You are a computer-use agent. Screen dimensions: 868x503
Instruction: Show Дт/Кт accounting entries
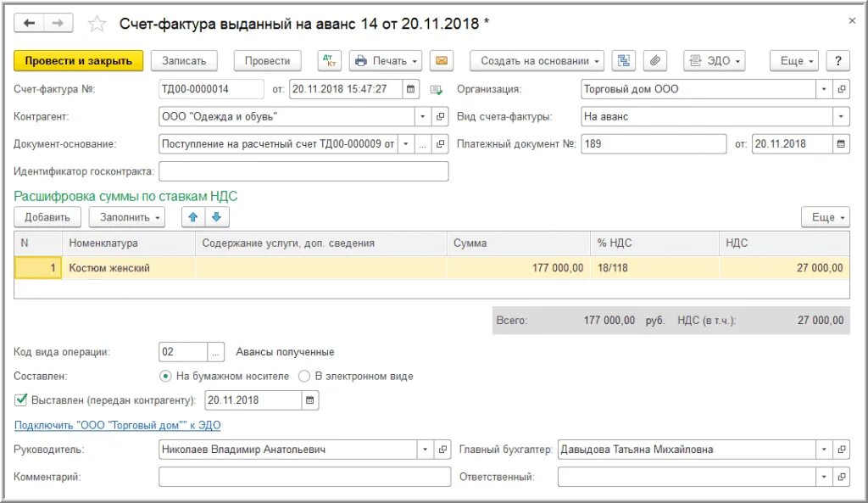[x=330, y=61]
